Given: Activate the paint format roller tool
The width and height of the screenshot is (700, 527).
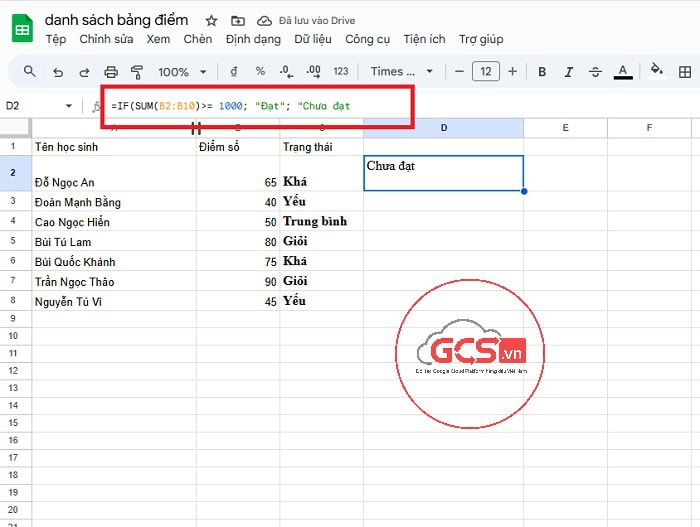Looking at the screenshot, I should 137,72.
